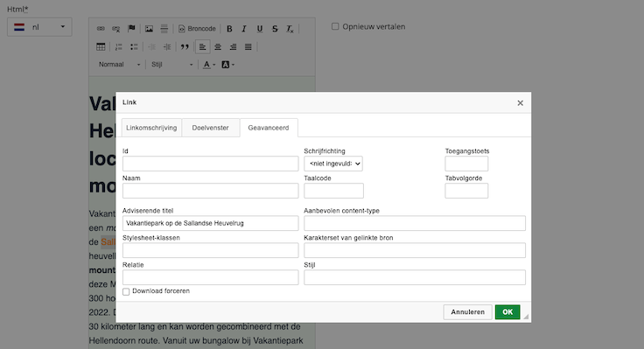Viewport: 644px width, 349px height.
Task: Align text right
Action: (x=233, y=47)
